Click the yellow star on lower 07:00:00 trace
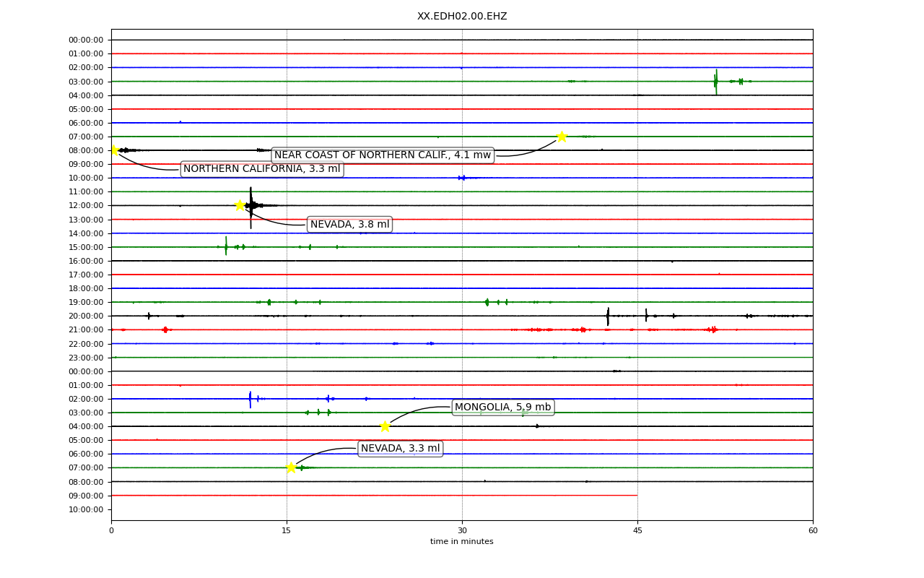The height and width of the screenshot is (578, 924). 291,467
